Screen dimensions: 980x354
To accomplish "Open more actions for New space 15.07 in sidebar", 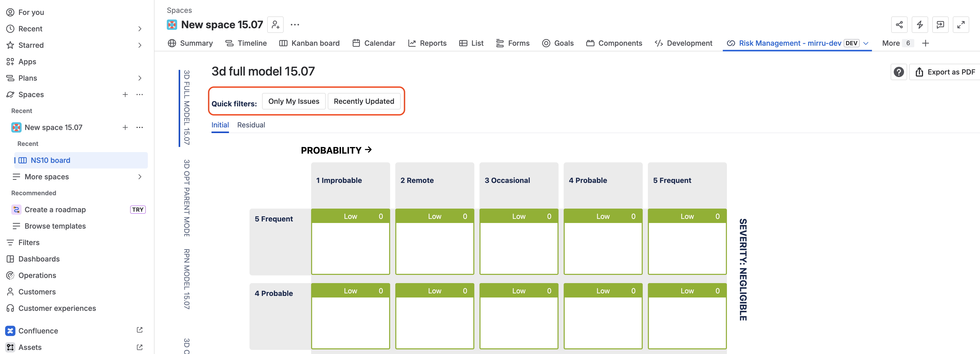I will (x=140, y=127).
